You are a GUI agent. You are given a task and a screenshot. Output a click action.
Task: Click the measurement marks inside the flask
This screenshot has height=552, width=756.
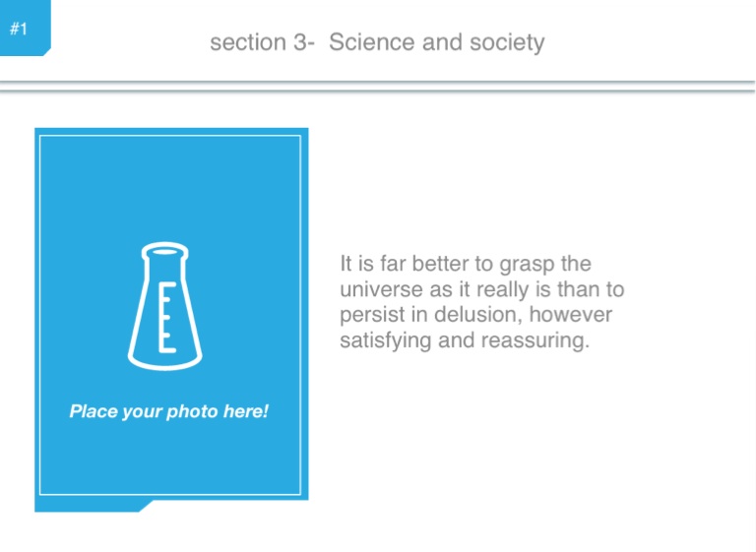[x=165, y=318]
